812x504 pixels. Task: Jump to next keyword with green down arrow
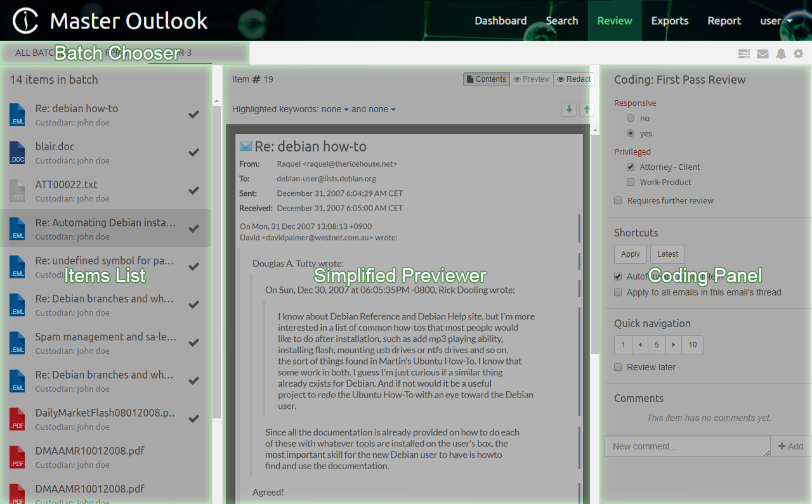pyautogui.click(x=569, y=109)
